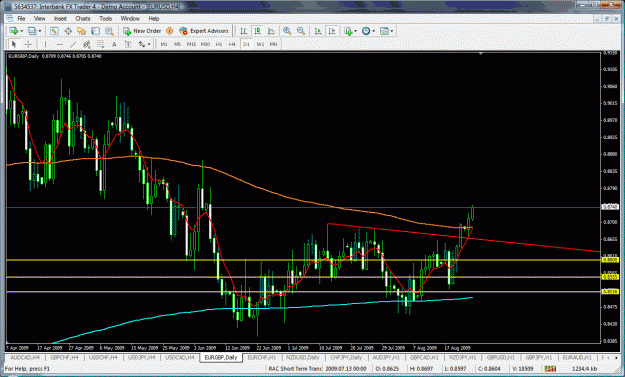Toggle Auto Scroll chart icon
The height and width of the screenshot is (377, 625).
[318, 31]
